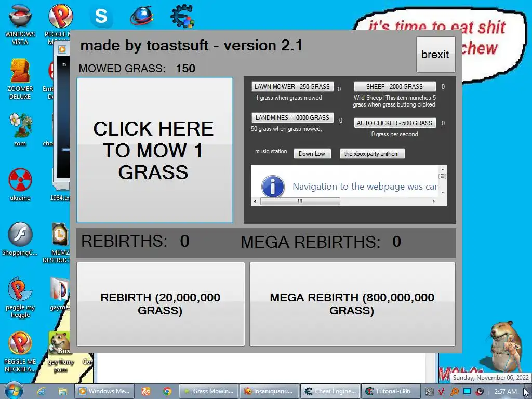Open the PEGGLE ME NECKBEA... desktop icon

click(x=20, y=352)
